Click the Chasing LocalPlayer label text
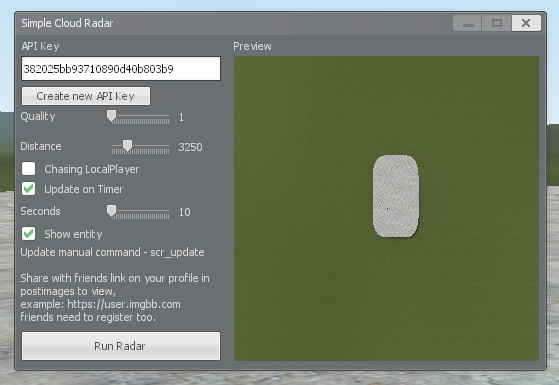 pos(92,169)
